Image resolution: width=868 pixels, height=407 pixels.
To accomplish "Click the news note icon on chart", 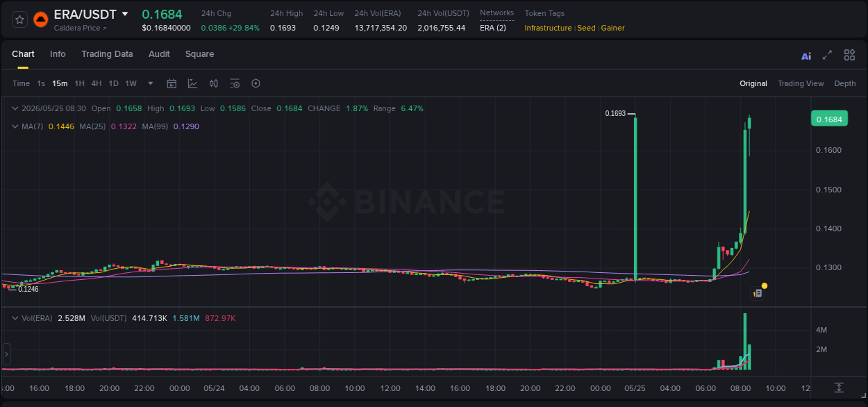I will click(x=758, y=293).
